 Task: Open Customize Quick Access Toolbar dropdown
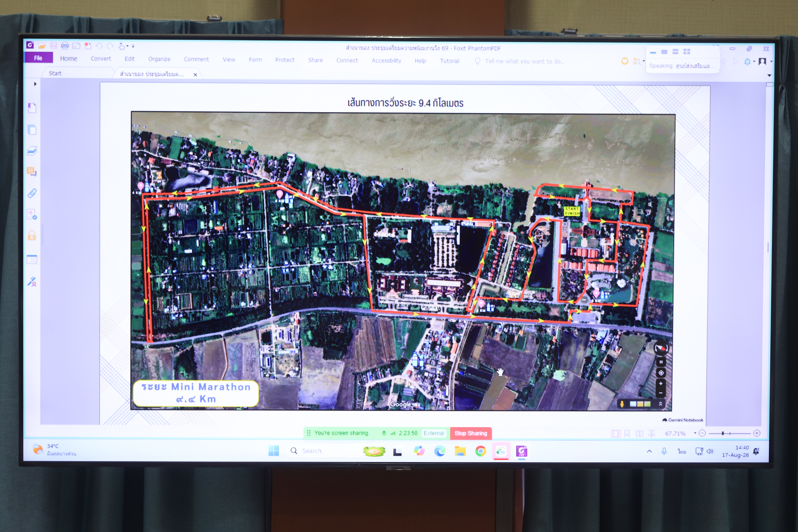(133, 46)
